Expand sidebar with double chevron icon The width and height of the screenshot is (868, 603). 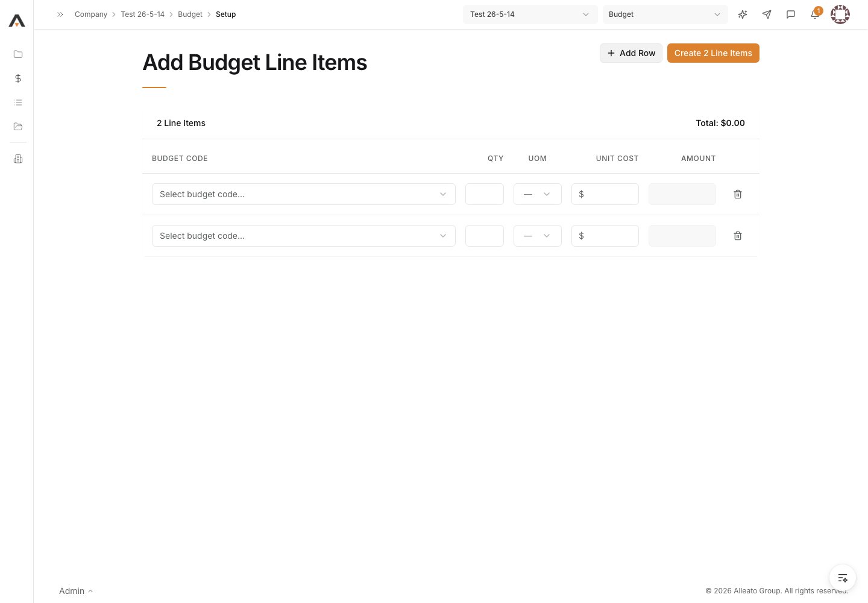pos(60,14)
